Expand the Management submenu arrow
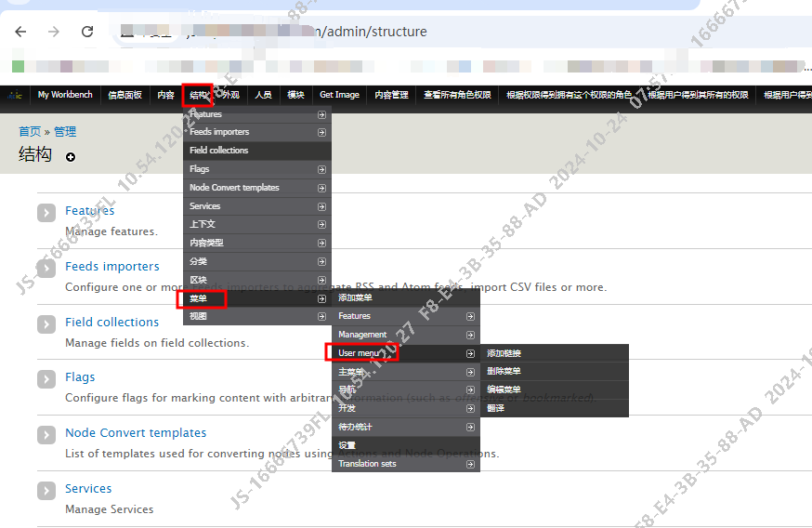812x528 pixels. tap(470, 335)
